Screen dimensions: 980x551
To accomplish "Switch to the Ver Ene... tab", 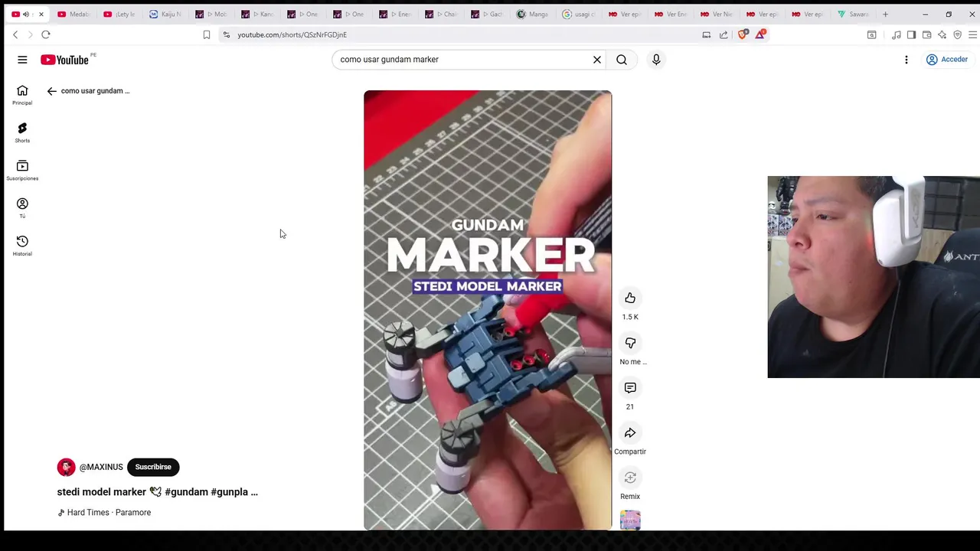I will click(x=671, y=14).
